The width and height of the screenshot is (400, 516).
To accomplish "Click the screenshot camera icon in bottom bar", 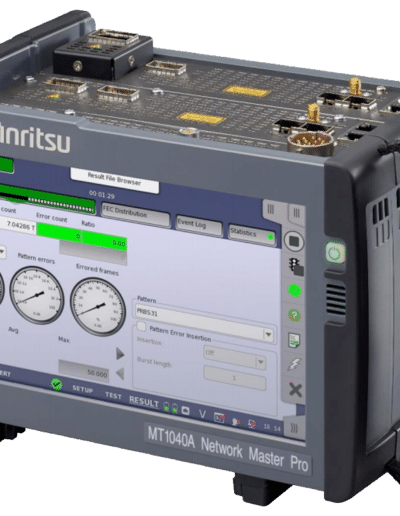I will point(185,410).
